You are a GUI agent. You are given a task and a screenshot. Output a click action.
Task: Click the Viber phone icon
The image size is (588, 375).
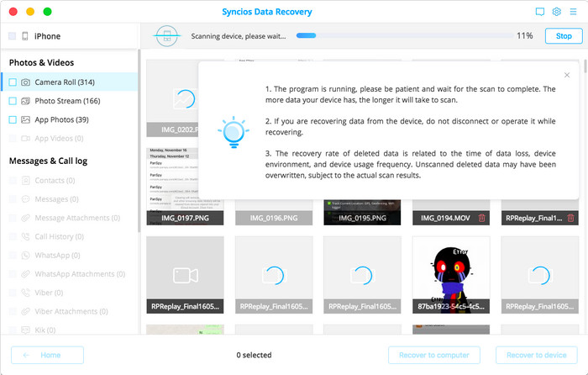point(25,293)
